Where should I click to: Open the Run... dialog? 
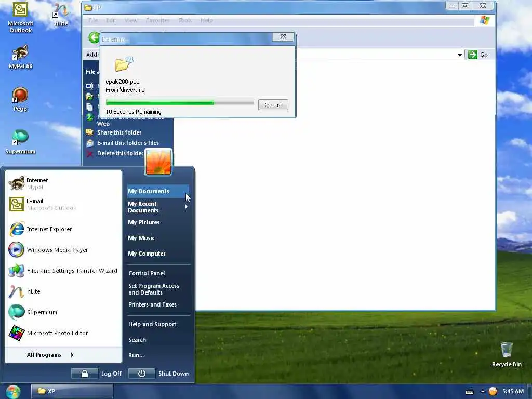(136, 355)
